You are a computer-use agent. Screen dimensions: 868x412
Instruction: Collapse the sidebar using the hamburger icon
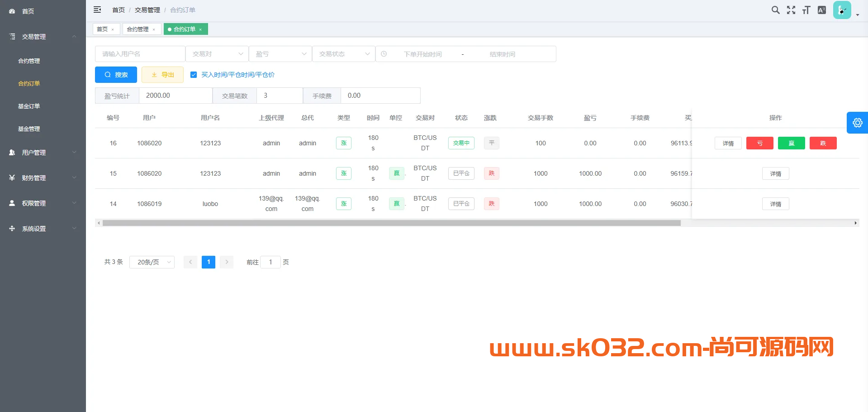[97, 10]
